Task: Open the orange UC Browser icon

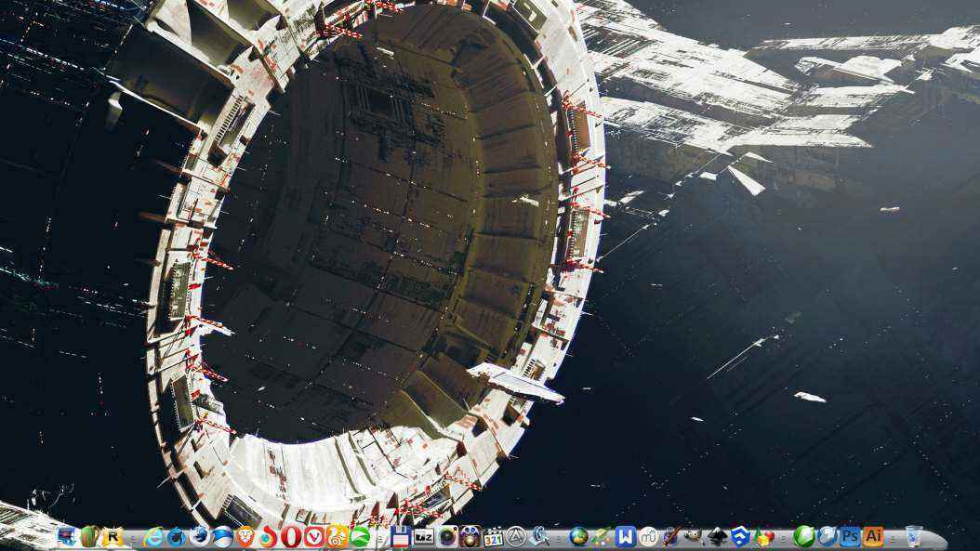Action: tap(337, 537)
